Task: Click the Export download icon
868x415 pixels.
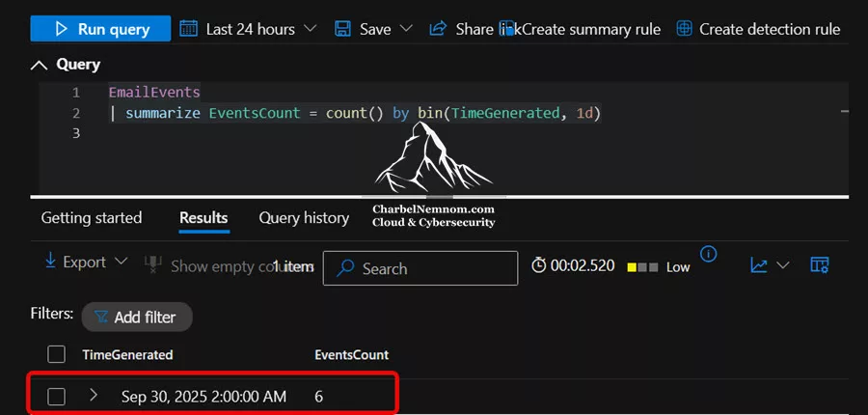Action: pyautogui.click(x=50, y=261)
